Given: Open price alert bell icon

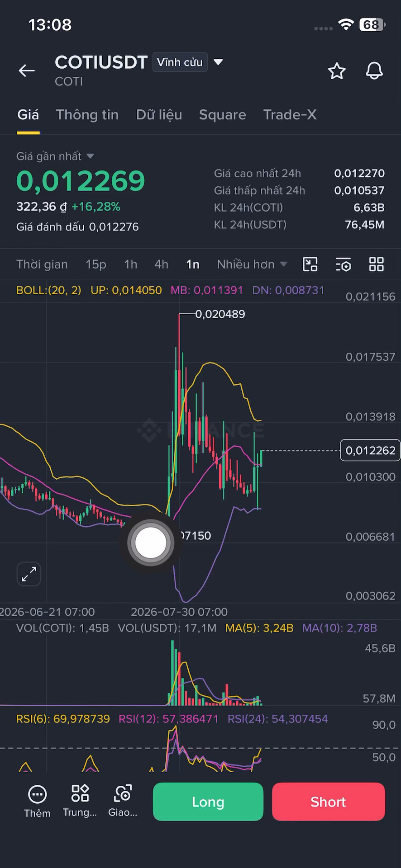Looking at the screenshot, I should pyautogui.click(x=374, y=71).
